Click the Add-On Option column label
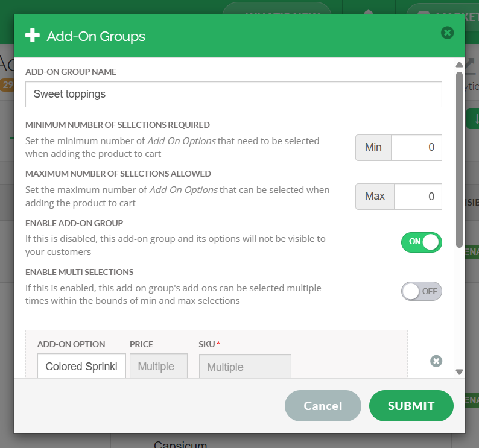Screen dimensions: 479x448 (71, 344)
